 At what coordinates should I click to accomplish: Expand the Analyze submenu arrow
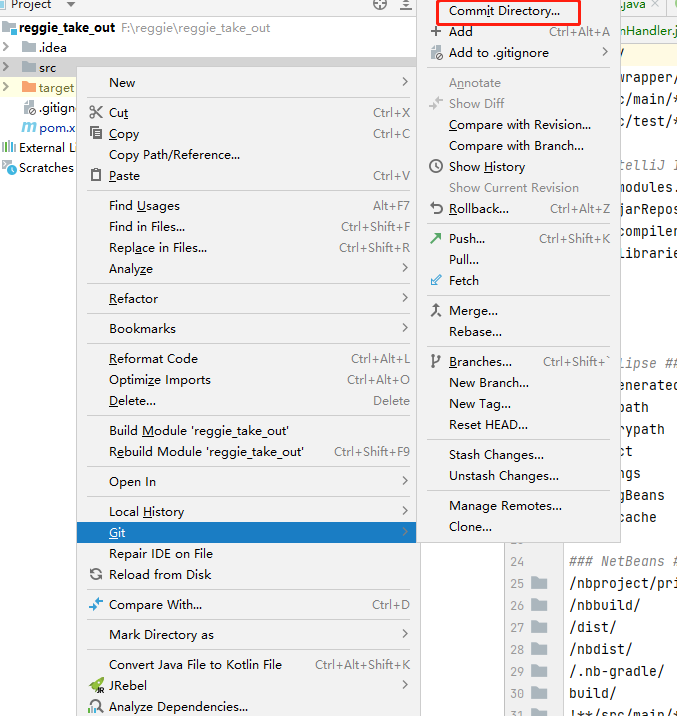(405, 268)
